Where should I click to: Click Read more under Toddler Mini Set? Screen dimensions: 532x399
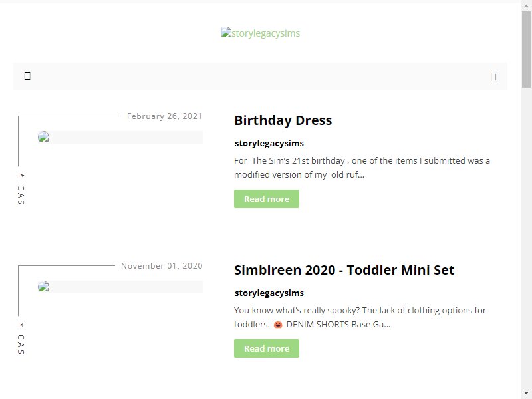[x=267, y=348]
